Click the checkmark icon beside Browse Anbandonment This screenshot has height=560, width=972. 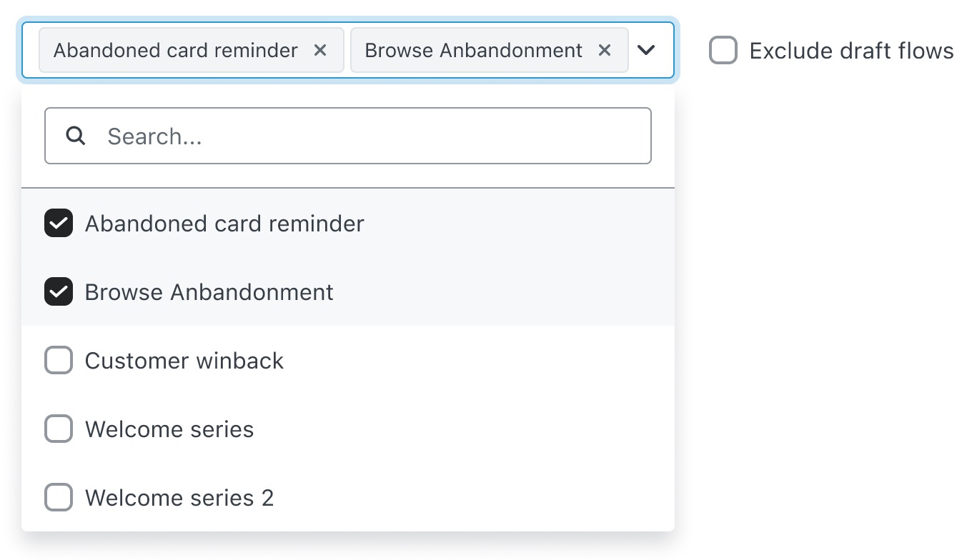(x=58, y=291)
